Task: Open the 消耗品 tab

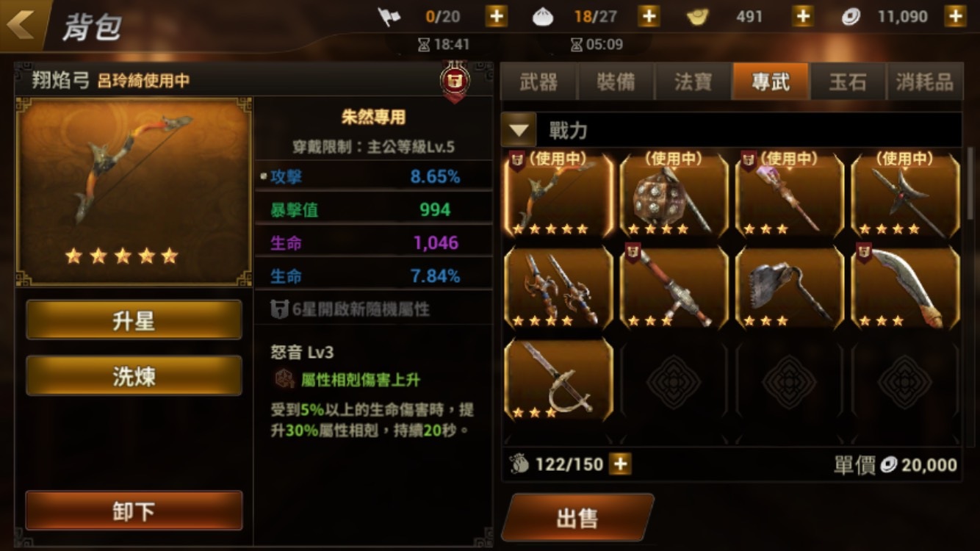Action: click(924, 82)
